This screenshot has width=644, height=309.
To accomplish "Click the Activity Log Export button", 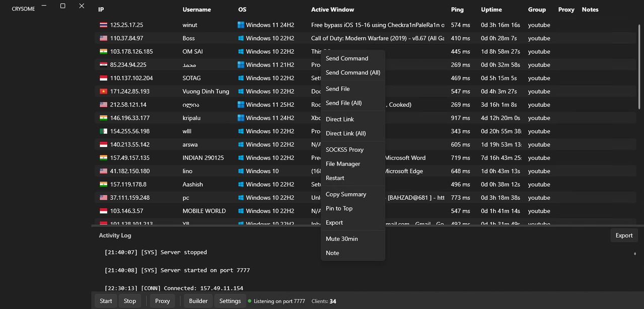I will [x=624, y=236].
